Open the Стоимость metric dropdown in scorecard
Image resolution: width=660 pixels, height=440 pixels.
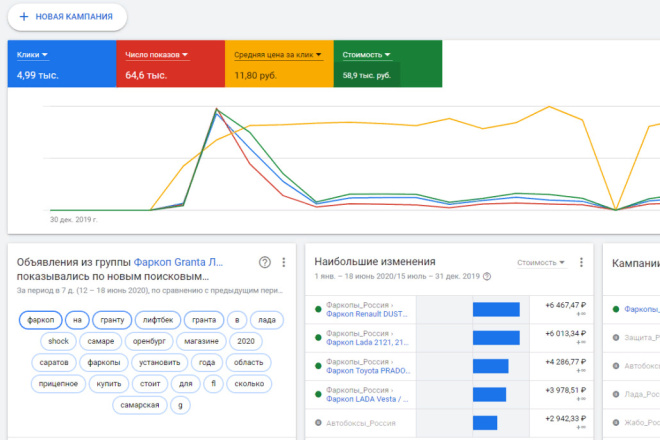point(366,55)
